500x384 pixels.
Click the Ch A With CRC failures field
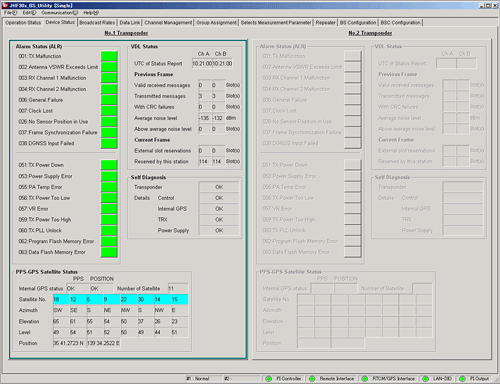pos(205,107)
